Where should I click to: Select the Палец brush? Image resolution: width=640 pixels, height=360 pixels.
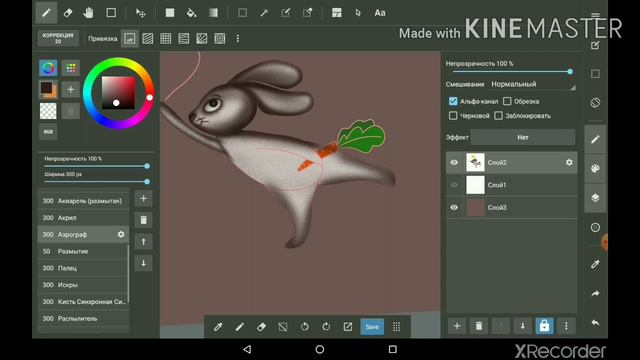83,268
